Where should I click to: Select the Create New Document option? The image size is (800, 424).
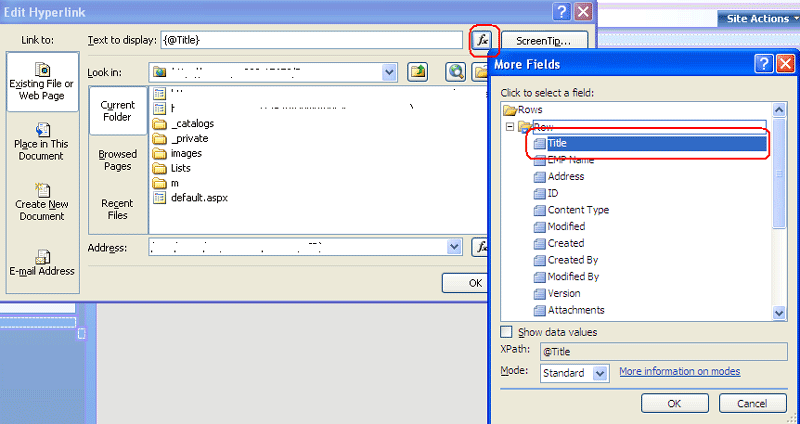pos(42,203)
